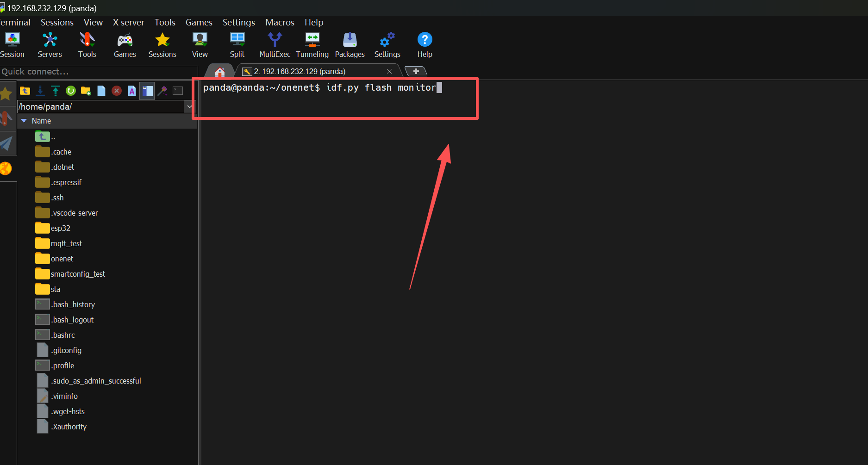This screenshot has height=465, width=868.
Task: Create a new file with blank page icon
Action: (x=101, y=91)
